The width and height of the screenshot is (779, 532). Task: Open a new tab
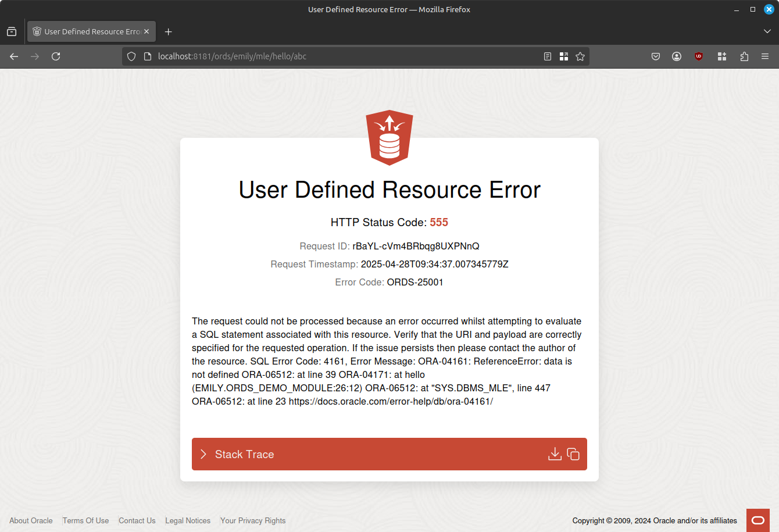[x=169, y=31]
